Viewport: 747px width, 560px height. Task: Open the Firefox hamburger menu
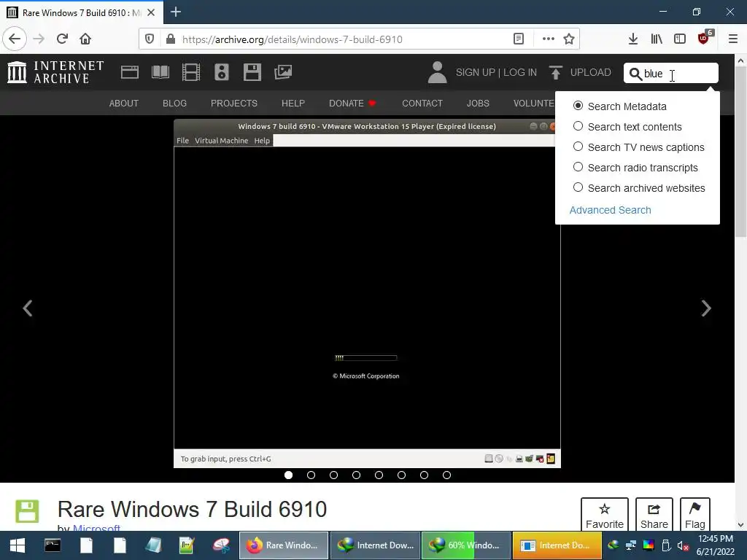[x=733, y=39]
